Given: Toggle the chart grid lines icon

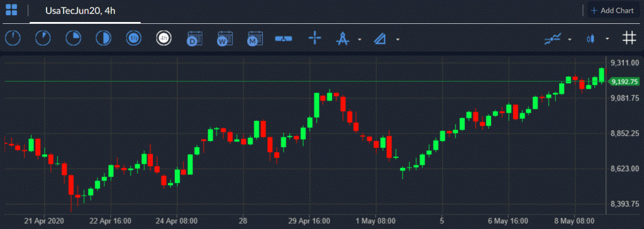Looking at the screenshot, I should tap(628, 38).
